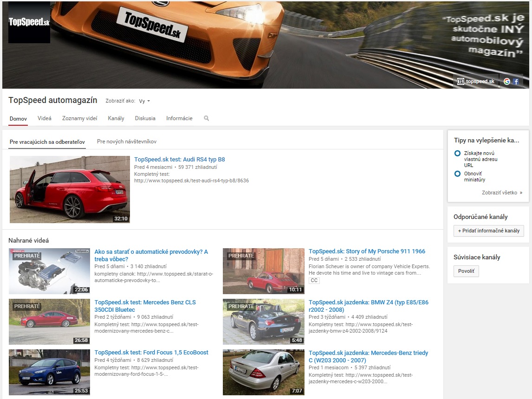Open 'Ford Focus 1,5 EcoBoost' test title
This screenshot has width=532, height=399.
click(151, 353)
